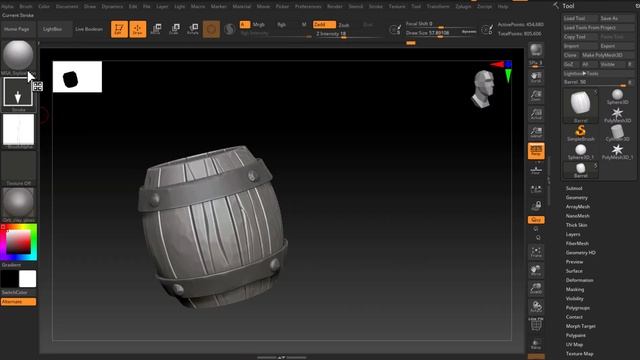Image resolution: width=640 pixels, height=360 pixels.
Task: Click the Zoom document icon
Action: [x=536, y=96]
